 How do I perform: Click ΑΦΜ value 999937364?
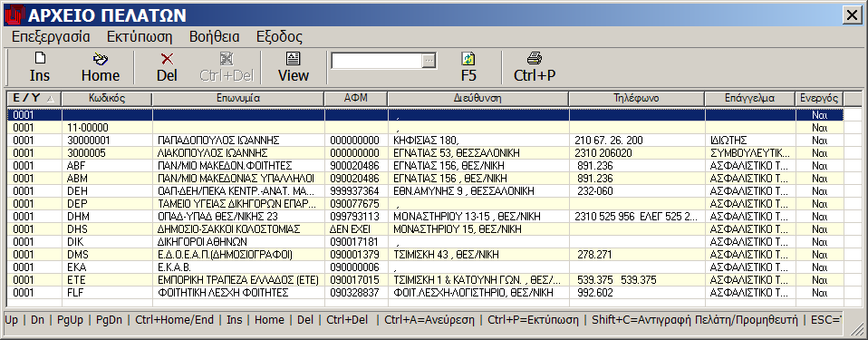click(354, 191)
